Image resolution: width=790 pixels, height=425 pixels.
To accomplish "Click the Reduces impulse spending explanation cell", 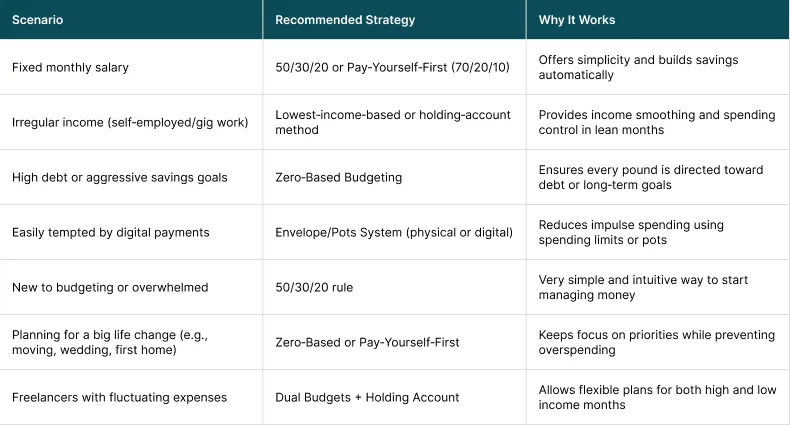I will (x=631, y=233).
